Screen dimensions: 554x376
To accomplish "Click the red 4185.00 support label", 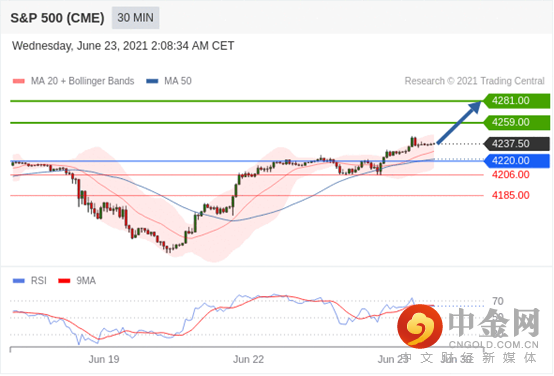I will click(x=511, y=195).
